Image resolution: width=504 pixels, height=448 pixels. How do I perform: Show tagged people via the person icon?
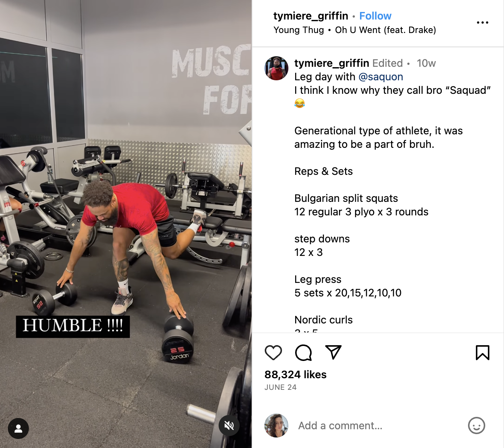(18, 428)
